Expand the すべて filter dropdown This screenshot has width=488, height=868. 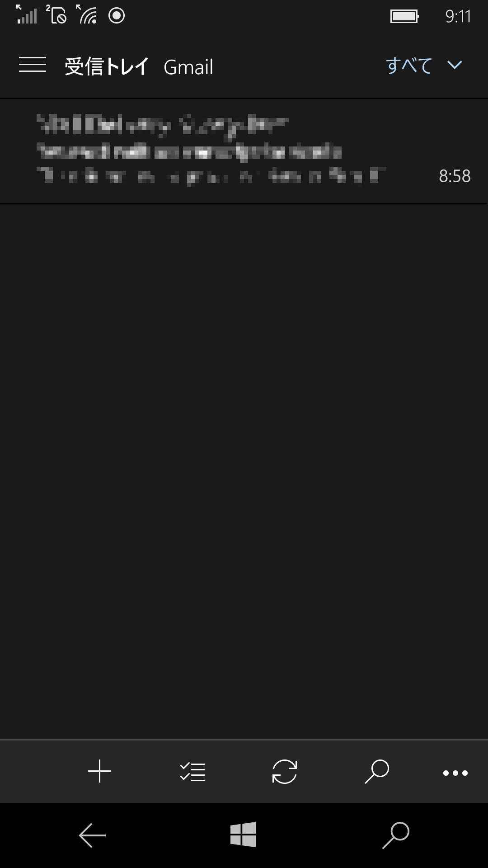[x=424, y=66]
